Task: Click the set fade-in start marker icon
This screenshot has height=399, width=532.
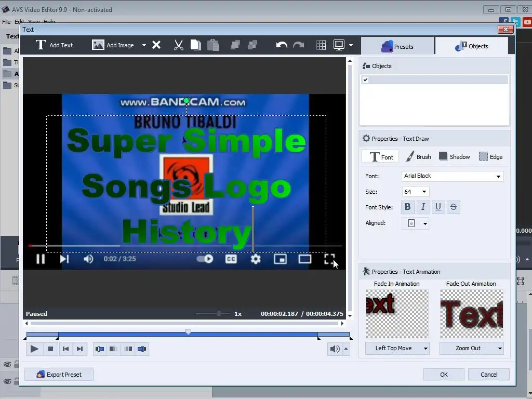Action: point(100,349)
